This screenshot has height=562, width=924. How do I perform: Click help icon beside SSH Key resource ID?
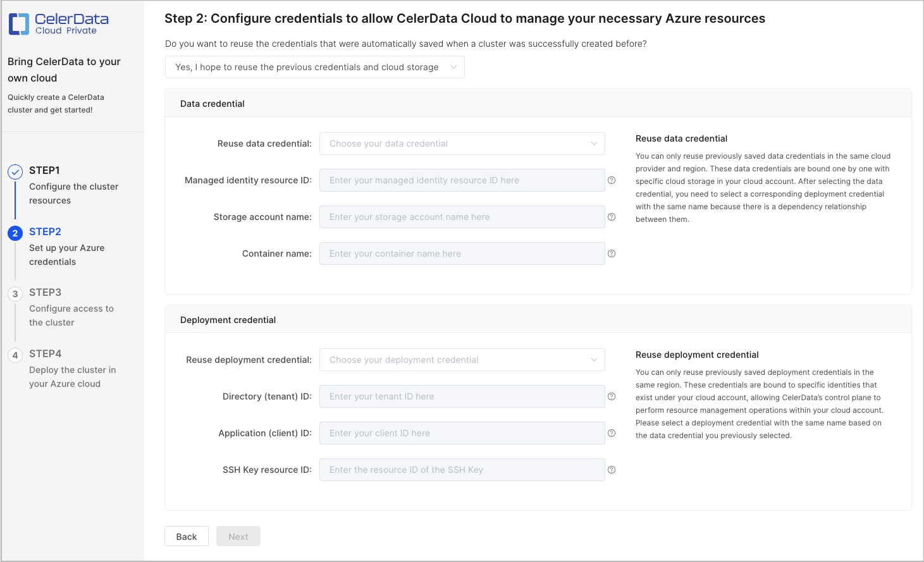point(612,470)
